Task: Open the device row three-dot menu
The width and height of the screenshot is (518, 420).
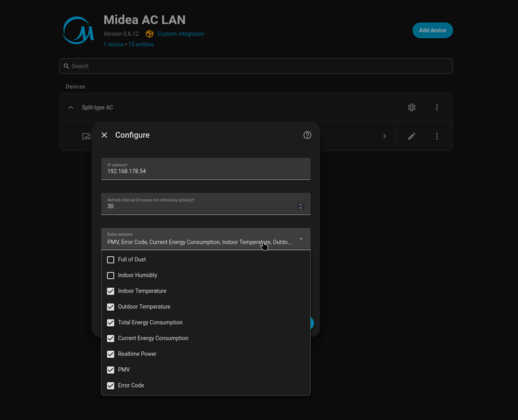Action: 436,137
